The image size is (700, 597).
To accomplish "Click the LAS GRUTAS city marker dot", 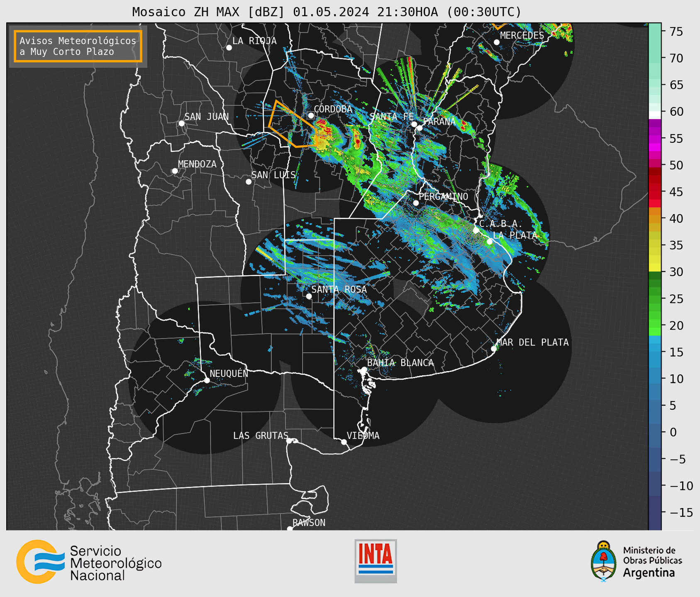I will click(289, 441).
